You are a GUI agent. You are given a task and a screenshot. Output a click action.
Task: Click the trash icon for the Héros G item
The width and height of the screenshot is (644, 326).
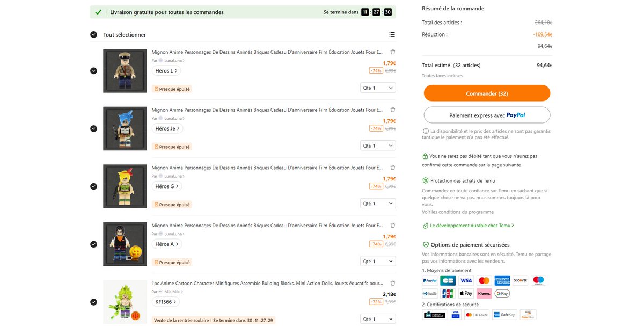click(x=392, y=168)
